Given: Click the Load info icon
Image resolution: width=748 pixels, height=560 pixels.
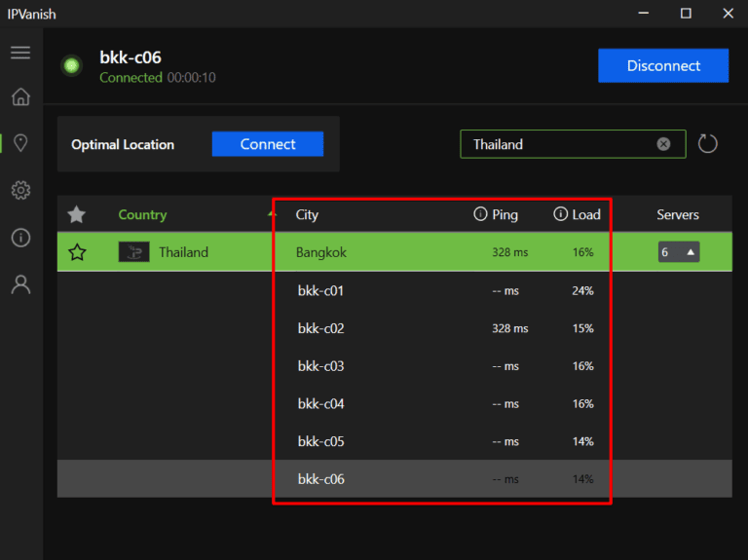Looking at the screenshot, I should (560, 214).
